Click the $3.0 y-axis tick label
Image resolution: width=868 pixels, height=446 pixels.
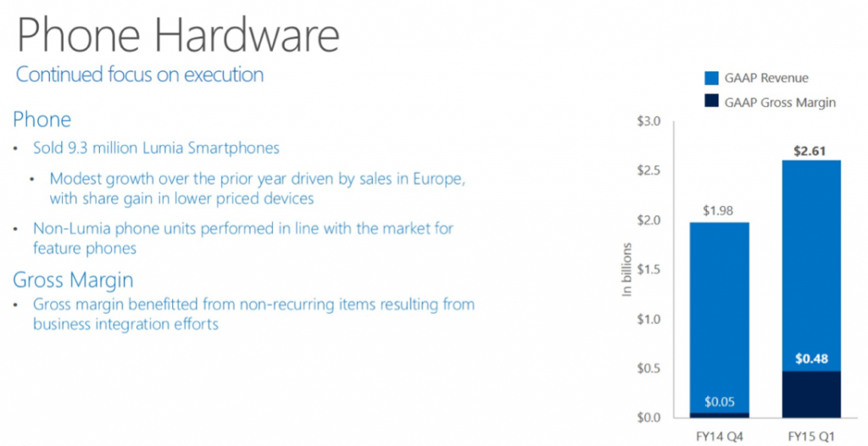click(648, 122)
